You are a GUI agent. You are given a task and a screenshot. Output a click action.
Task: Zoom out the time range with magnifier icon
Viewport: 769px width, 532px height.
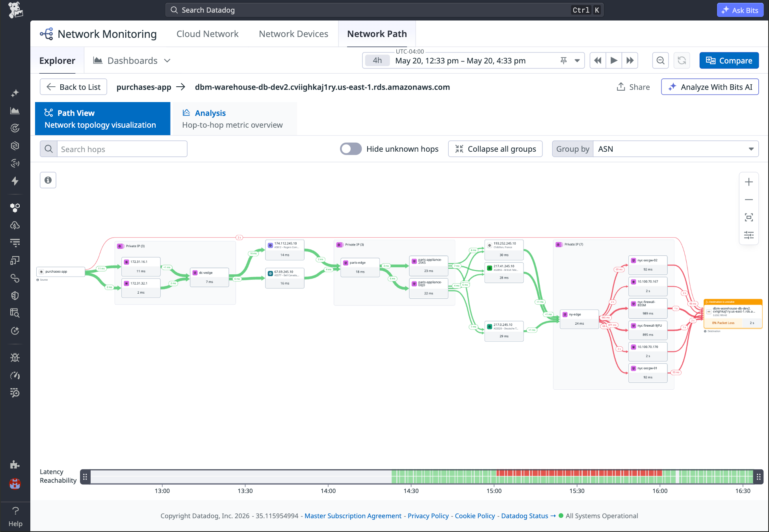pos(661,61)
